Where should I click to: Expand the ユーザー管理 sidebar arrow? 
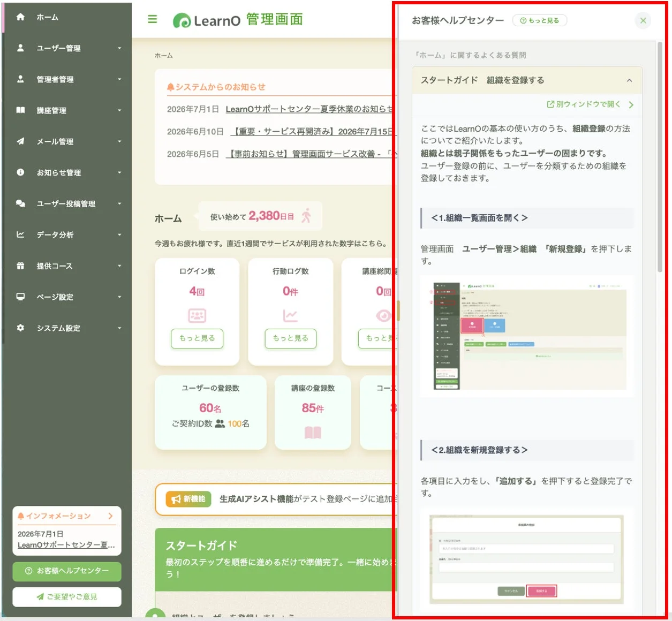pyautogui.click(x=119, y=48)
